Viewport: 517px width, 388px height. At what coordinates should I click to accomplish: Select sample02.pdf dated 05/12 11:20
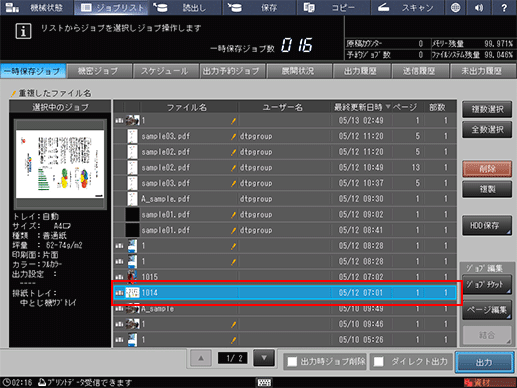coord(285,152)
